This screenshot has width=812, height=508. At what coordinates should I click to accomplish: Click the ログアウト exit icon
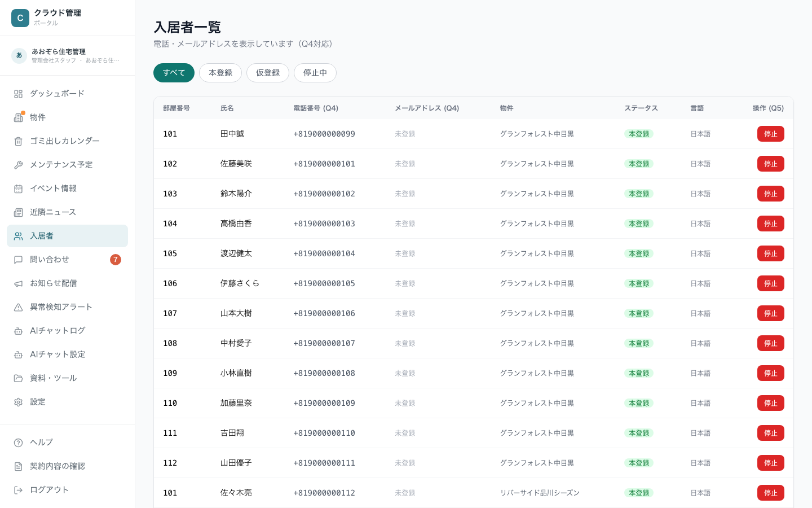click(x=19, y=490)
